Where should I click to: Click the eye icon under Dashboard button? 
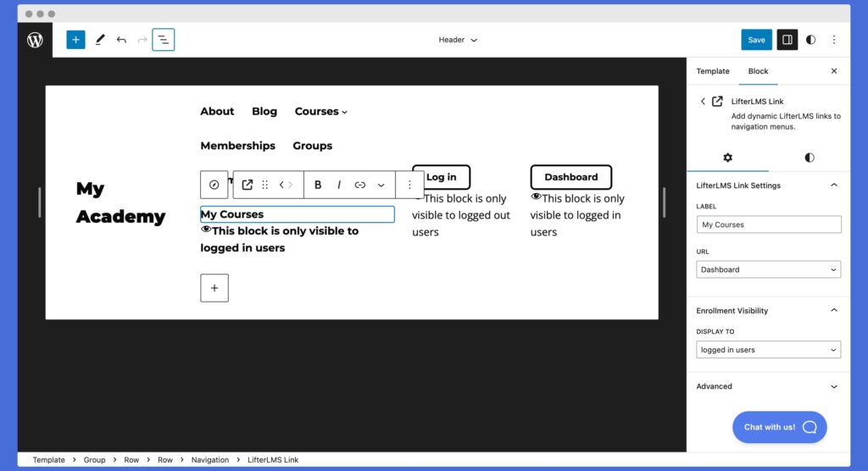coord(536,197)
